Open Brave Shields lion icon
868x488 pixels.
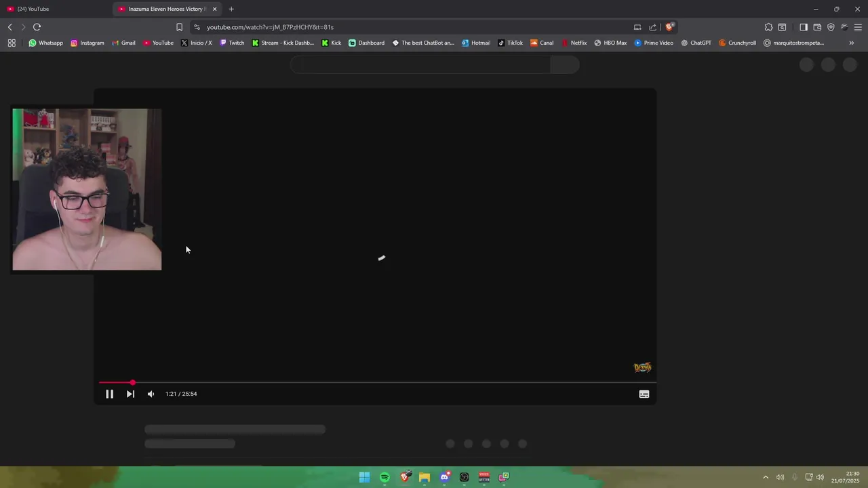[x=669, y=27]
